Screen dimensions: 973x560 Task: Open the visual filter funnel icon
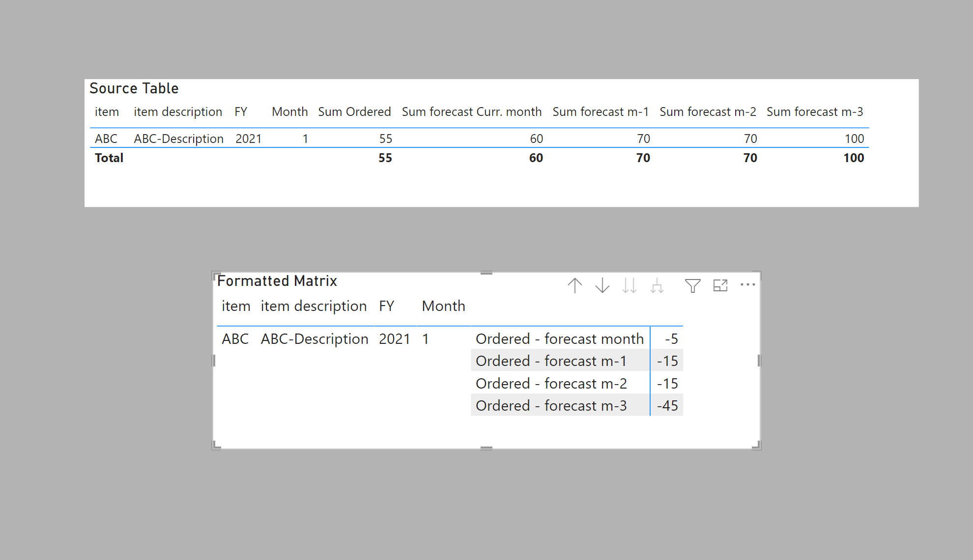click(x=692, y=285)
